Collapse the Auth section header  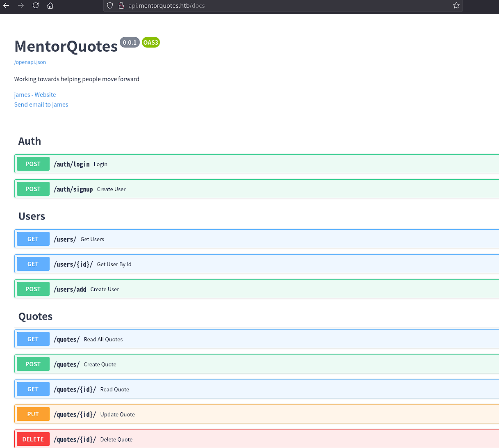click(257, 141)
